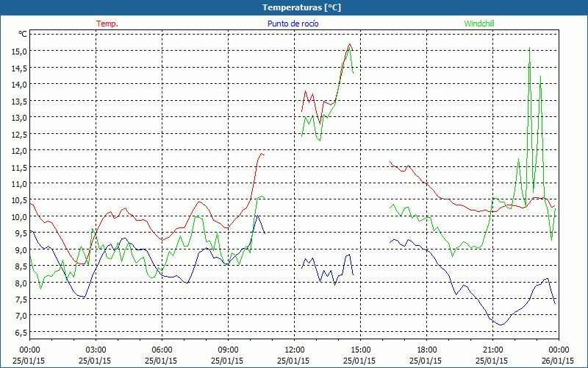Click the 11,0 value on the Y axis
Image resolution: width=588 pixels, height=368 pixels.
20,183
